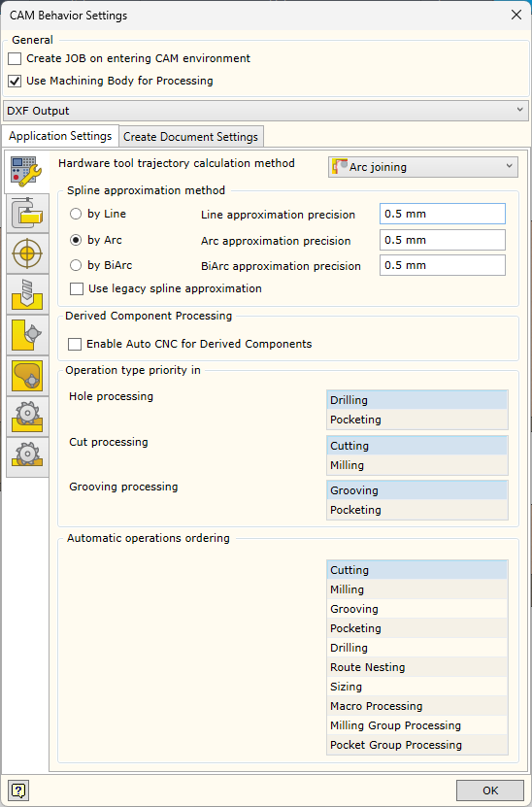This screenshot has width=532, height=807.
Task: Open the clamp fixture settings icon tab
Action: click(x=27, y=213)
